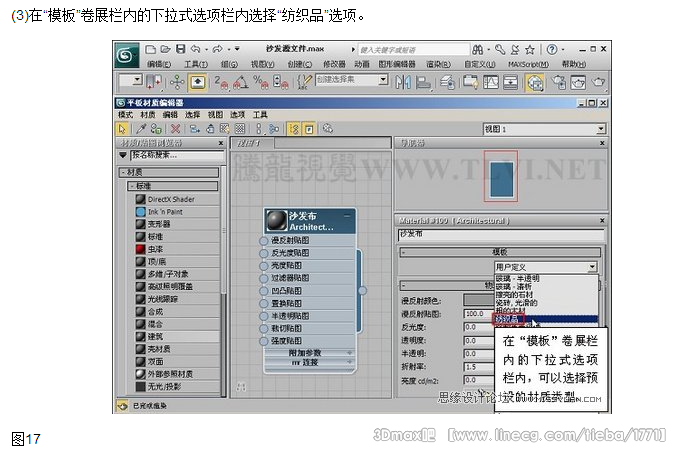Click the Layout Children icon
Viewport: 695px width, 452px height.
(274, 129)
